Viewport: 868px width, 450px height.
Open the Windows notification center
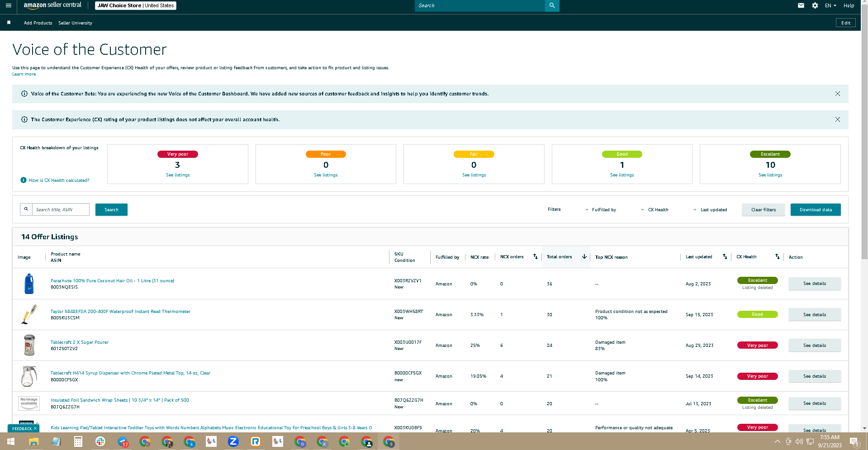(x=854, y=441)
